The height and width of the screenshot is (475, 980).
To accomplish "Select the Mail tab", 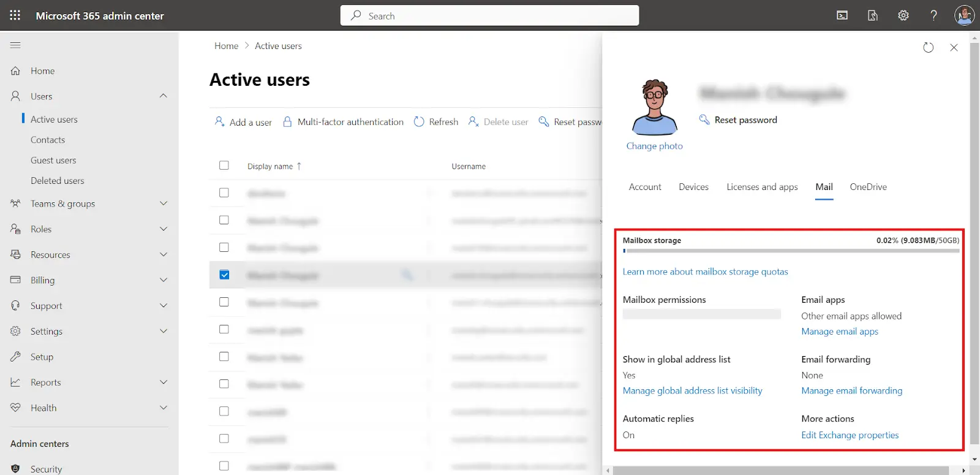I will 824,187.
